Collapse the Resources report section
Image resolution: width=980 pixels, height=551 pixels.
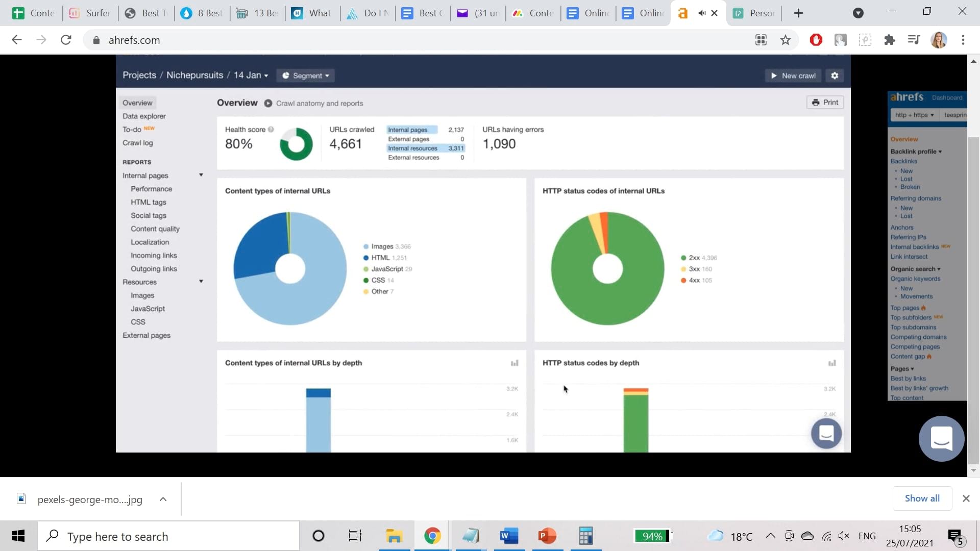201,282
